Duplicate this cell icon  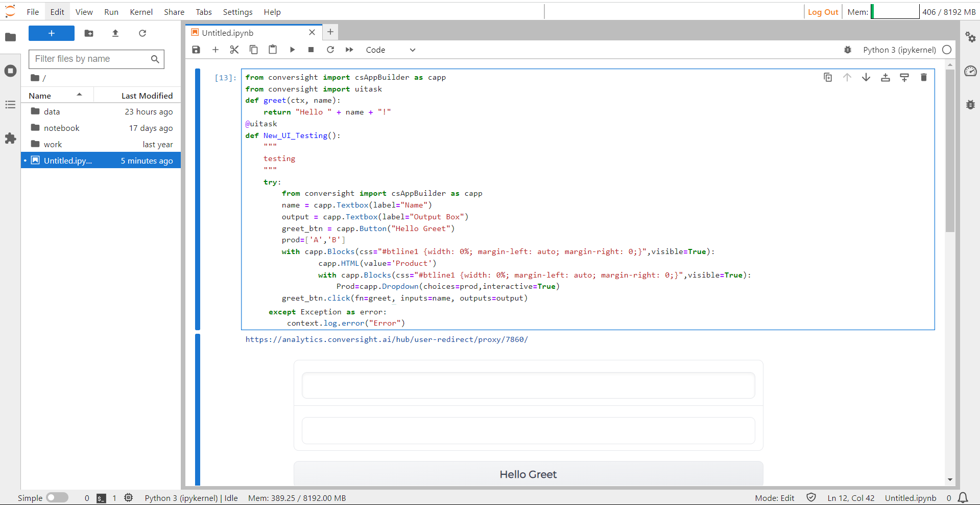pyautogui.click(x=828, y=77)
